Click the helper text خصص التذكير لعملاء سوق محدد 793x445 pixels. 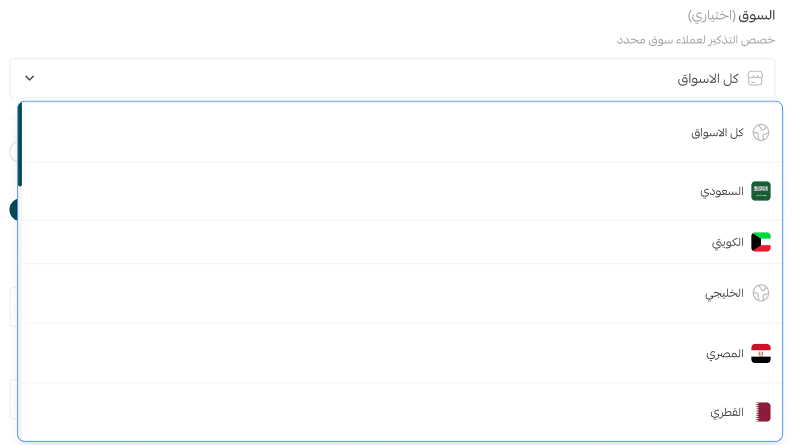click(x=695, y=39)
